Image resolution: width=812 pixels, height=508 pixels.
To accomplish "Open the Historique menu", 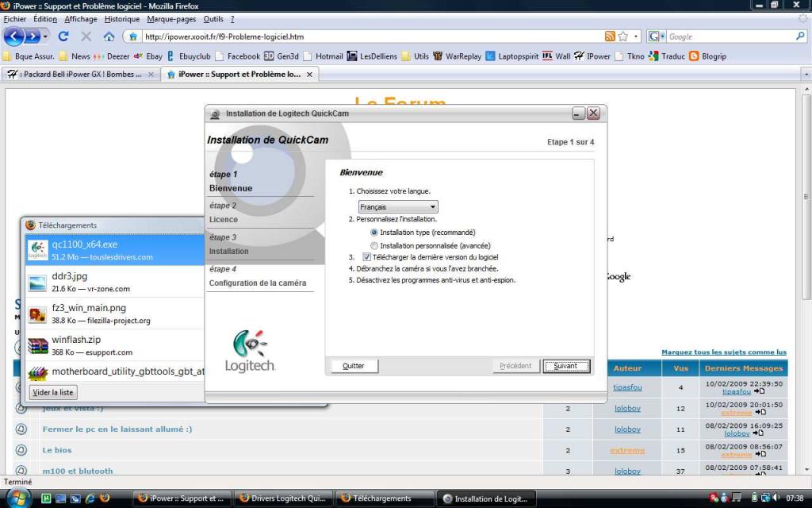I will click(x=122, y=19).
